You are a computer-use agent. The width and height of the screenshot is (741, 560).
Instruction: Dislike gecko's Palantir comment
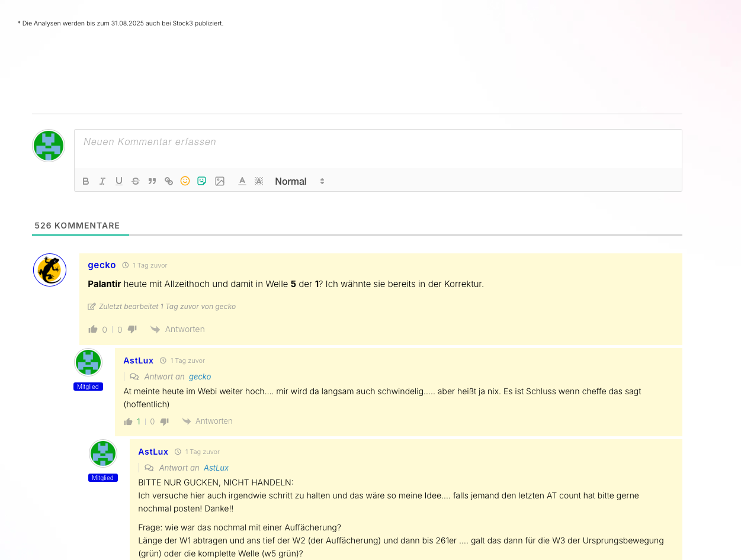tap(132, 329)
